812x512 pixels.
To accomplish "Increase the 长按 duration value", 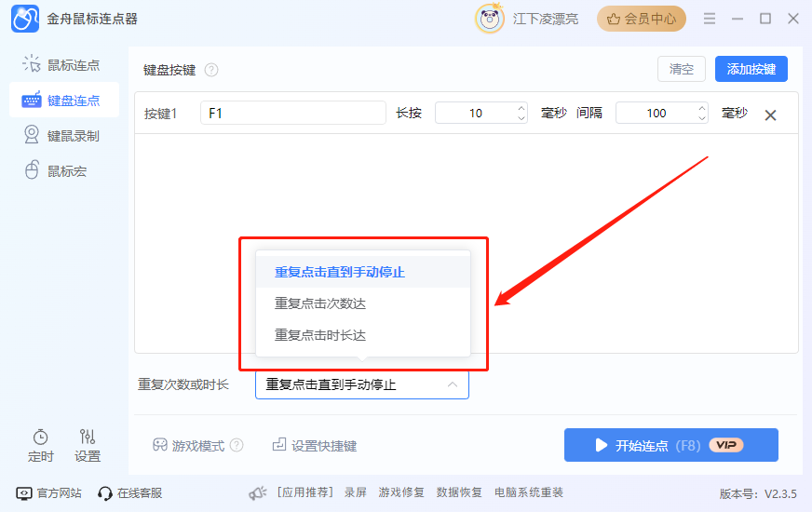I will coord(521,108).
